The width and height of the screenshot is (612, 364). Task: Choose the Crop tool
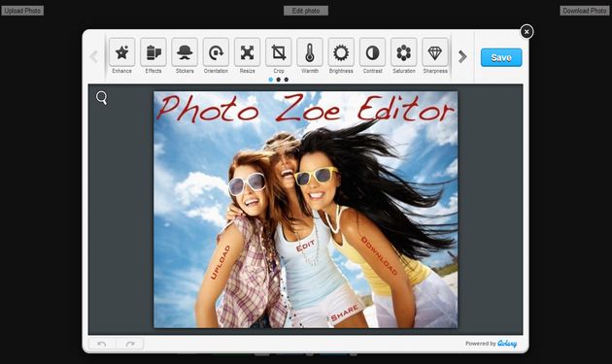pyautogui.click(x=278, y=52)
